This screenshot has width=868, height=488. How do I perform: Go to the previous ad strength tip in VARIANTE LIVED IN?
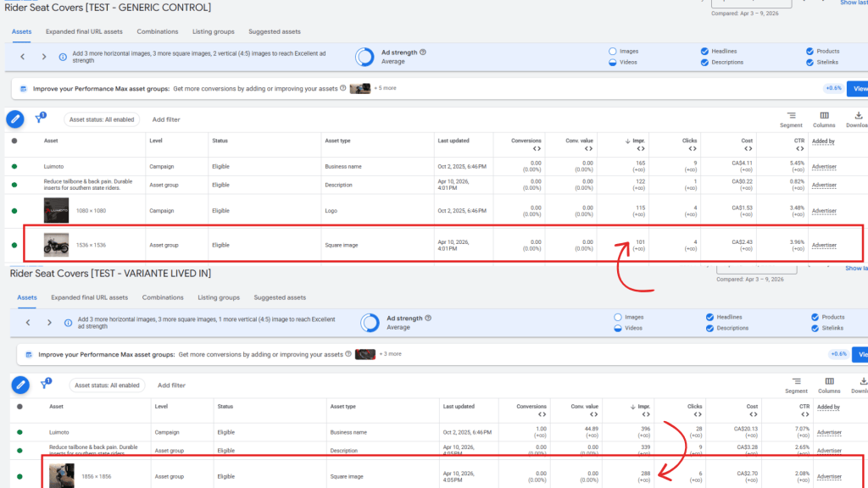pyautogui.click(x=28, y=322)
